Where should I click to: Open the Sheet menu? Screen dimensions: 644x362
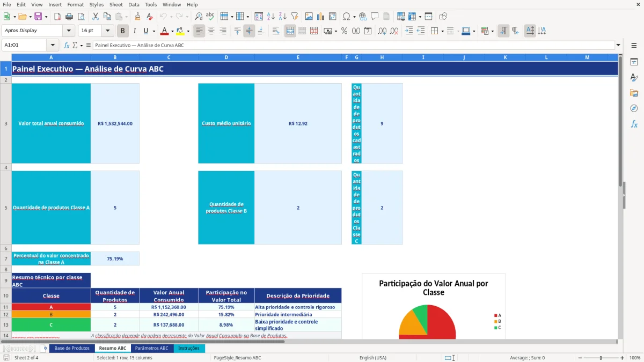116,4
